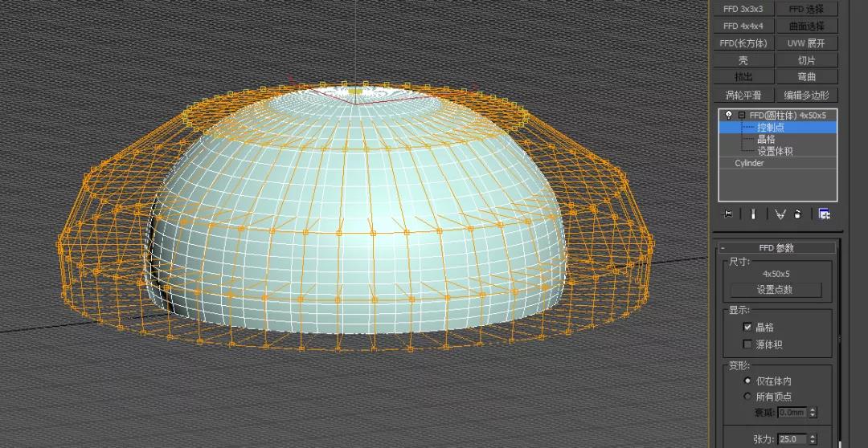
Task: Click the UVW 展开 modifier button
Action: pyautogui.click(x=807, y=43)
